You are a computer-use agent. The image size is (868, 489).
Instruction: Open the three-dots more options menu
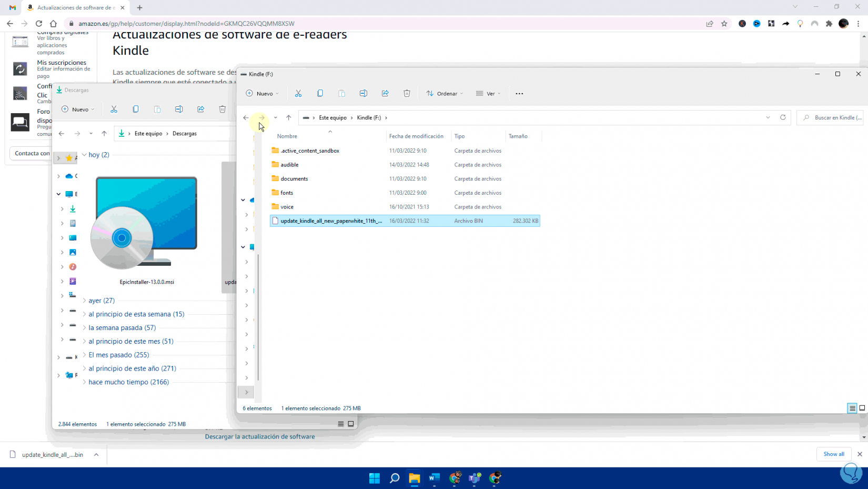click(x=519, y=94)
